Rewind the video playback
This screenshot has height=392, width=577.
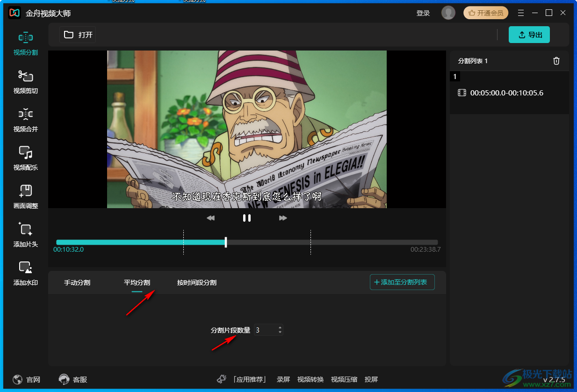tap(210, 218)
